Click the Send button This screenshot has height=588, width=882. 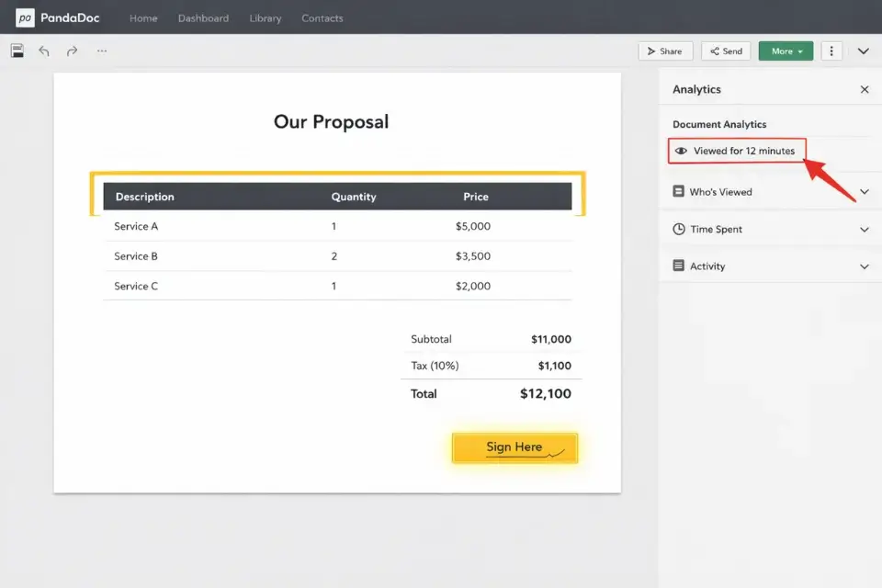pos(725,51)
